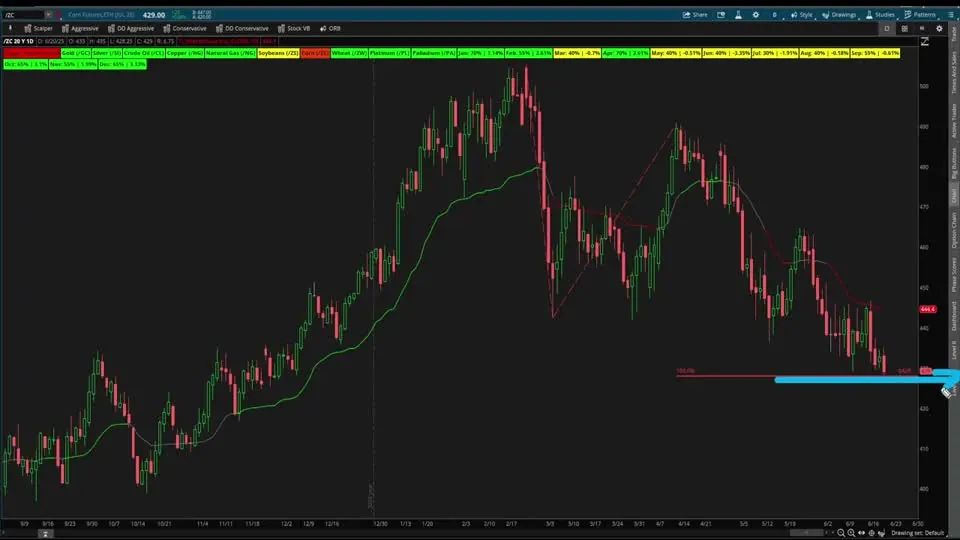This screenshot has width=960, height=540.
Task: Click the Dec: 65% seasonality label
Action: (x=122, y=64)
